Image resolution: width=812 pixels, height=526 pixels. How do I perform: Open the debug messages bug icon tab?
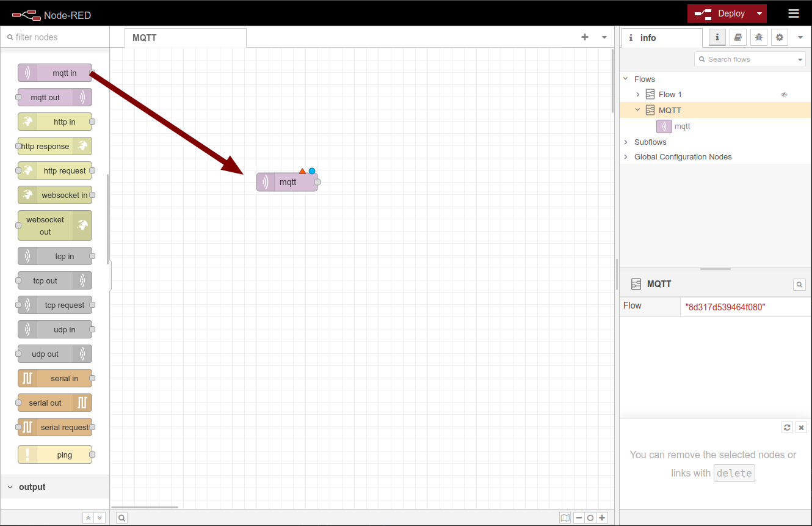759,37
